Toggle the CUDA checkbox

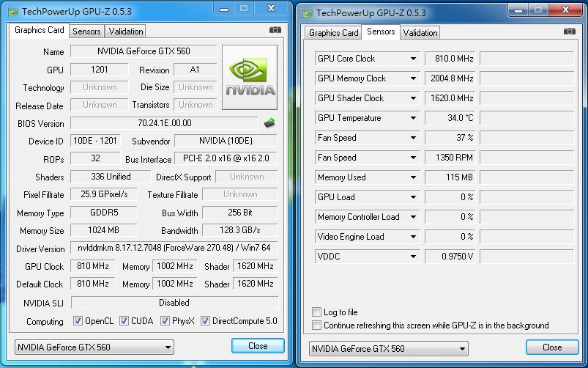point(124,321)
